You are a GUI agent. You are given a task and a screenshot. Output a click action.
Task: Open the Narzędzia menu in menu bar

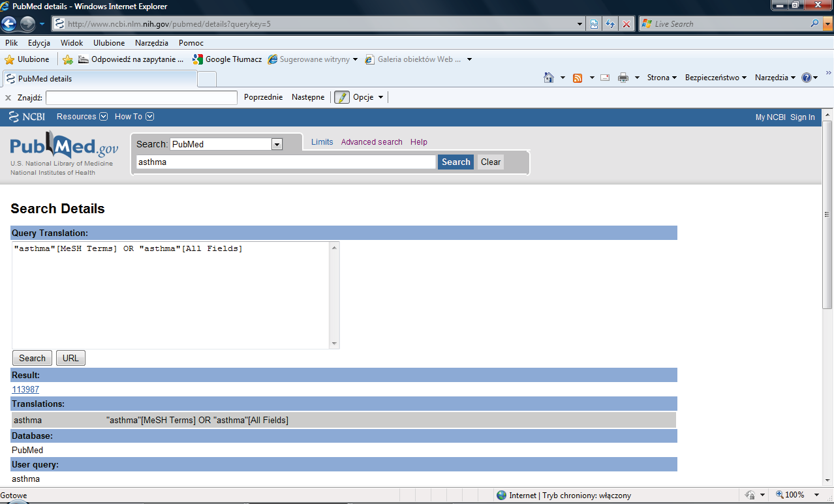pyautogui.click(x=151, y=43)
